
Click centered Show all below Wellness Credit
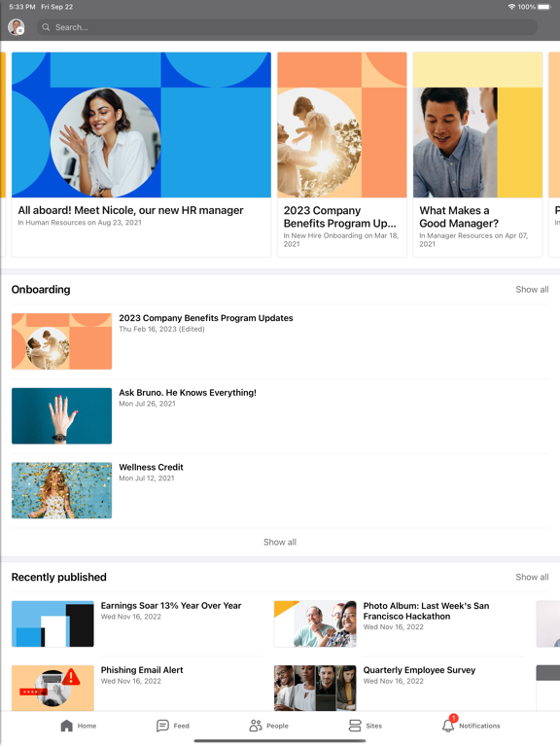(x=280, y=542)
